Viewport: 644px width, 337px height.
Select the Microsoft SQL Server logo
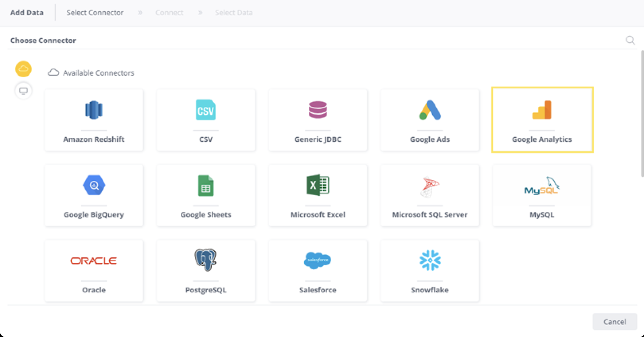coord(429,186)
